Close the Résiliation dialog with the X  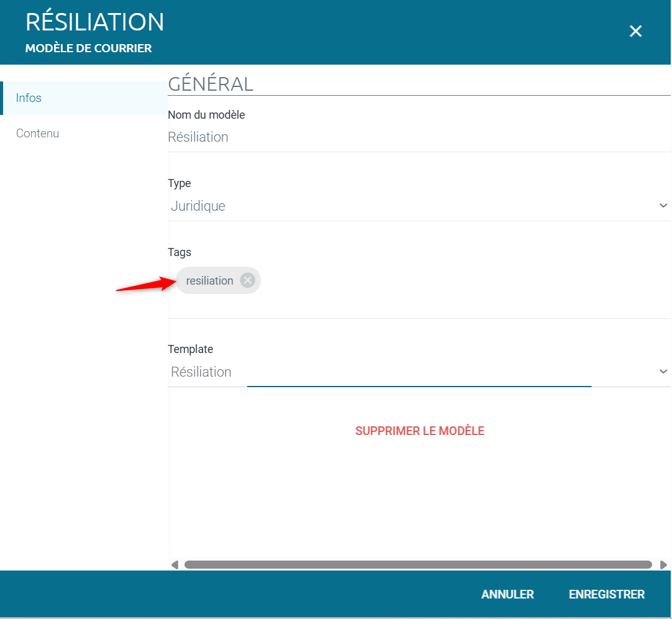click(x=635, y=31)
